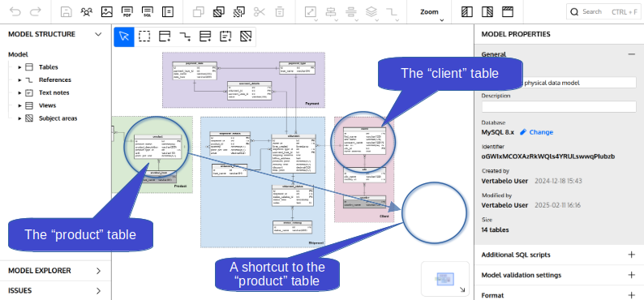The height and width of the screenshot is (300, 644).
Task: Click the Change database link
Action: point(536,132)
